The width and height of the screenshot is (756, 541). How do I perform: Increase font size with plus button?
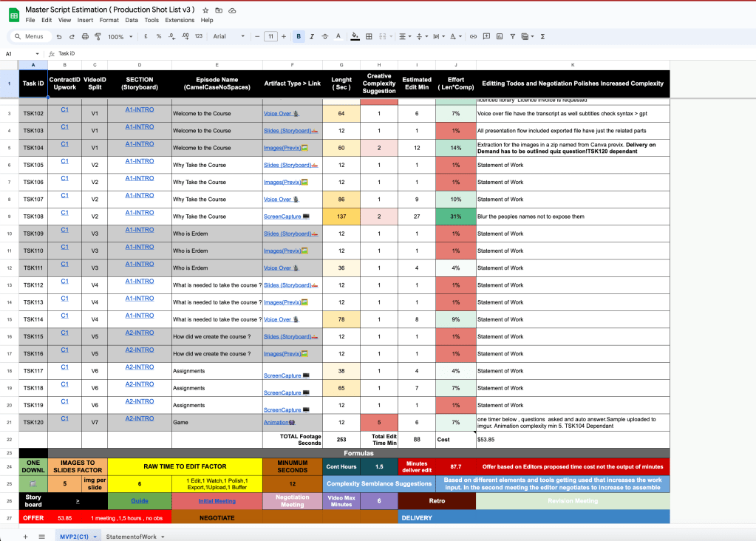(x=284, y=37)
